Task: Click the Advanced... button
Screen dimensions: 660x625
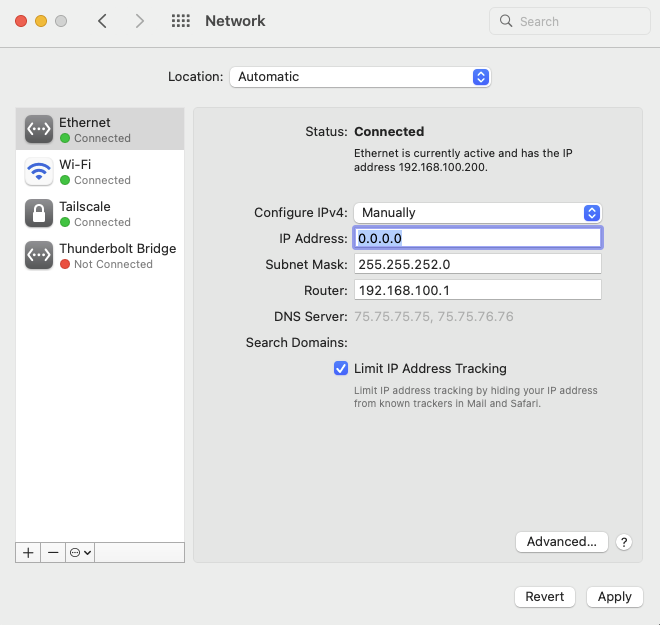Action: pos(562,542)
